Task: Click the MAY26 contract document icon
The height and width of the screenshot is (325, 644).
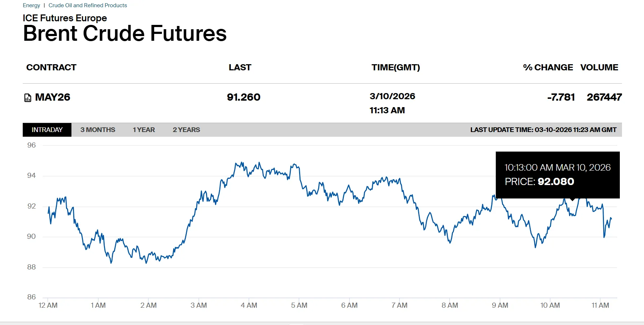Action: point(28,98)
